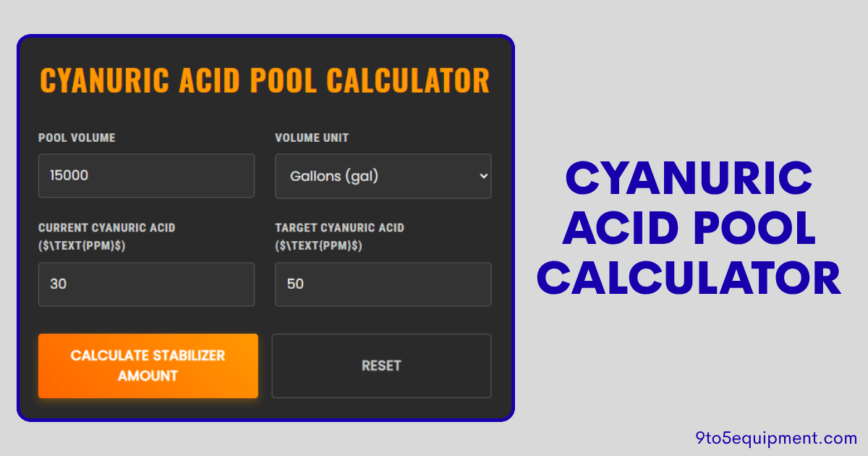This screenshot has height=456, width=868.
Task: Click the Pool Volume field label
Action: (77, 138)
